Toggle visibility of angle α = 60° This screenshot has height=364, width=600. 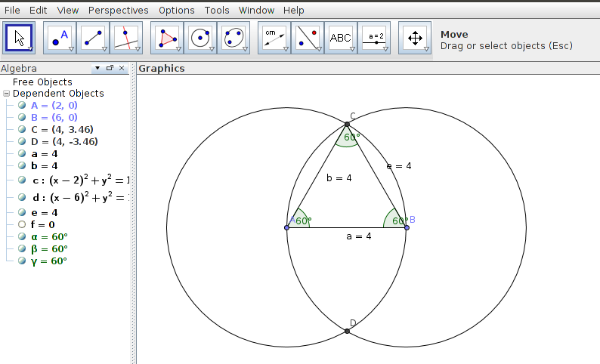coord(22,236)
